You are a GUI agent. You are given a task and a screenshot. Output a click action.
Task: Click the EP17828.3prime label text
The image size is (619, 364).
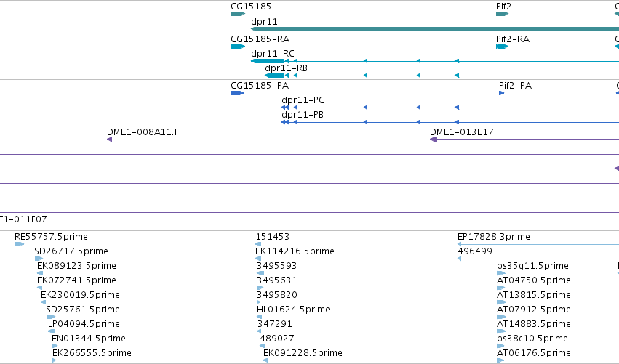[x=493, y=237]
